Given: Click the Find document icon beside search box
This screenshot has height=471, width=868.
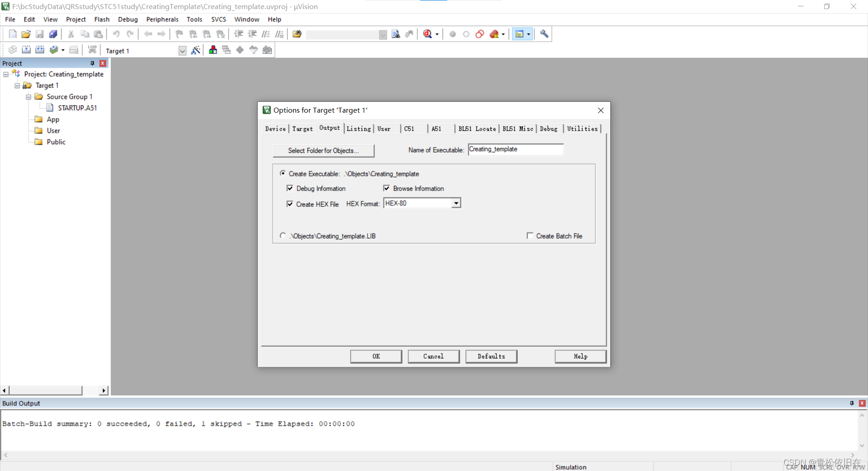Looking at the screenshot, I should 396,34.
